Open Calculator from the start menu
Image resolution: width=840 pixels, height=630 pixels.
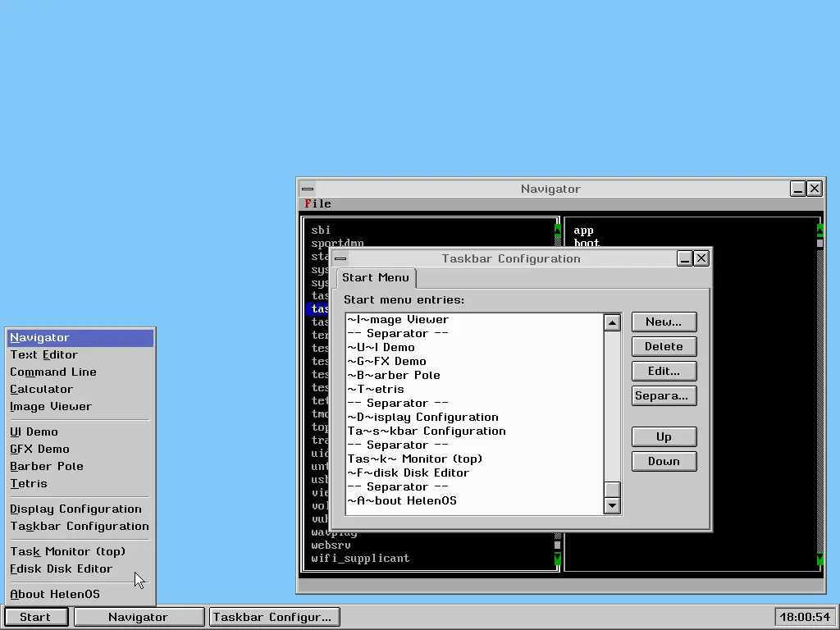[x=41, y=389]
